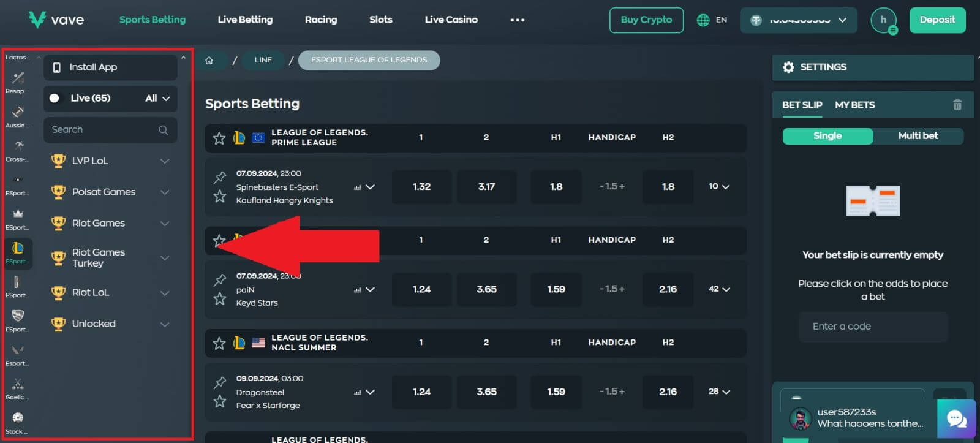Click the home icon in breadcrumb
This screenshot has width=980, height=443.
209,60
